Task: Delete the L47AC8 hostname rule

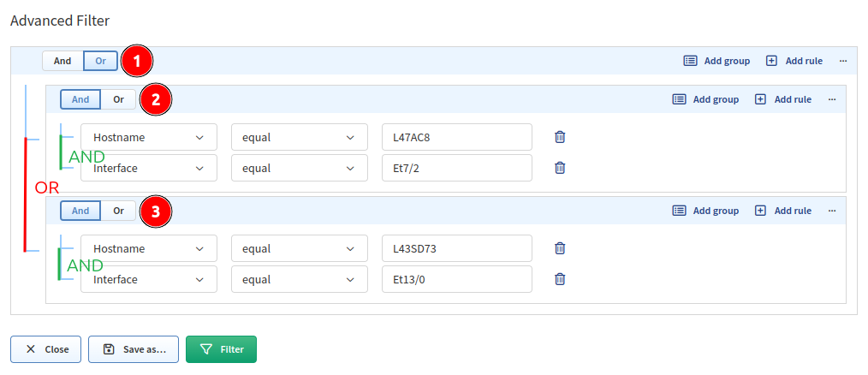Action: pos(560,137)
